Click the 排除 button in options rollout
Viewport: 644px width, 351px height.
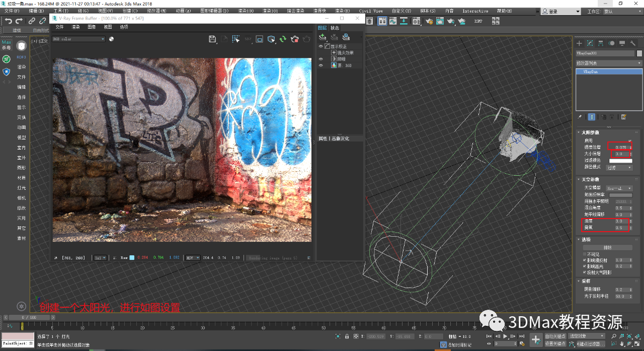point(607,247)
